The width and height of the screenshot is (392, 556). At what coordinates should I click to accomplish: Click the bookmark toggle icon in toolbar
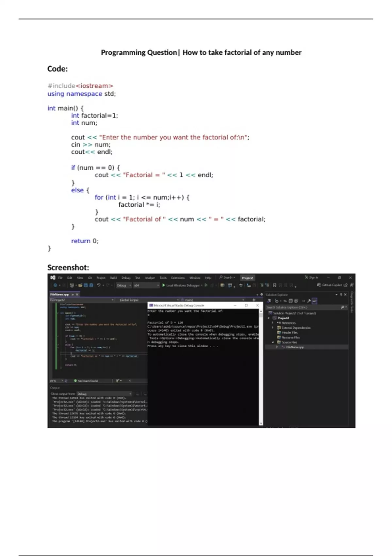point(274,285)
